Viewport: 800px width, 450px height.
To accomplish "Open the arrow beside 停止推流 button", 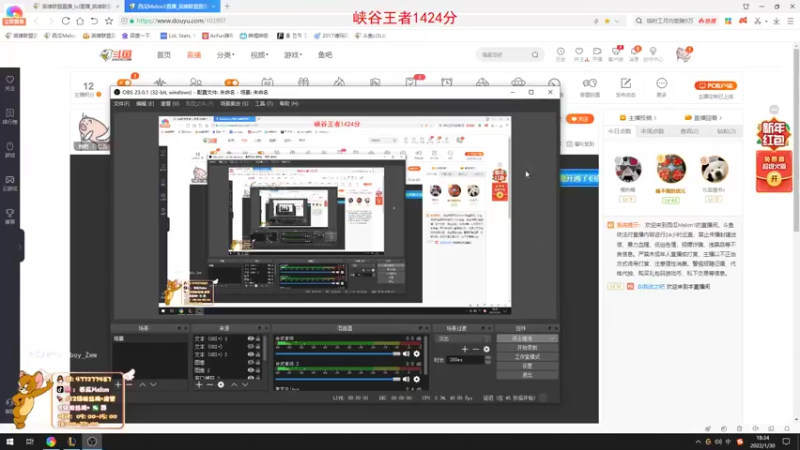I will pos(553,339).
